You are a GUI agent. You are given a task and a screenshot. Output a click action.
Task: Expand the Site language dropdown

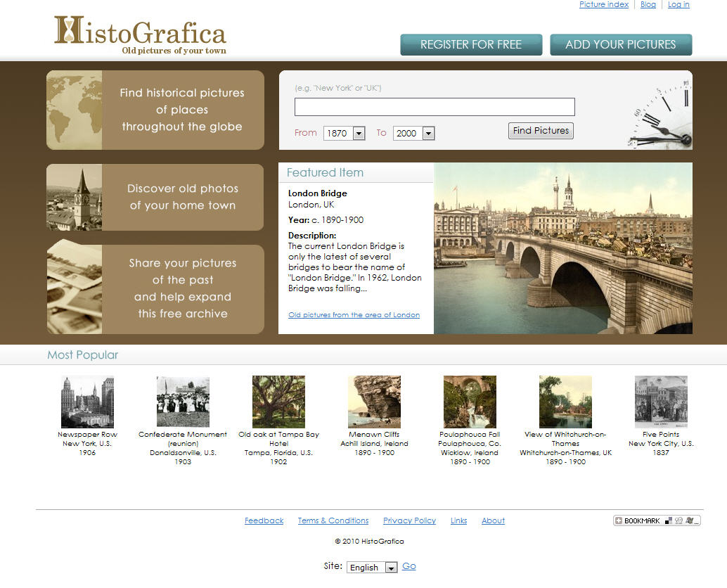(372, 567)
